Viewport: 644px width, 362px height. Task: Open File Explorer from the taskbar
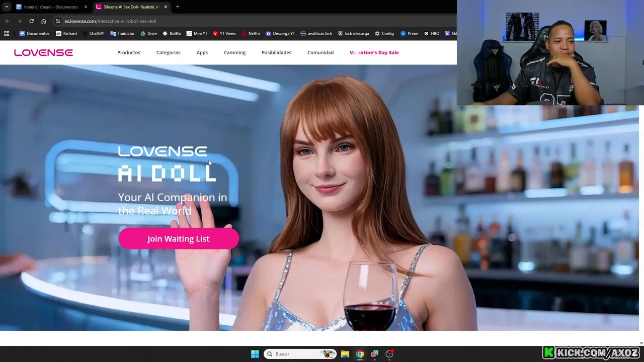click(x=345, y=354)
